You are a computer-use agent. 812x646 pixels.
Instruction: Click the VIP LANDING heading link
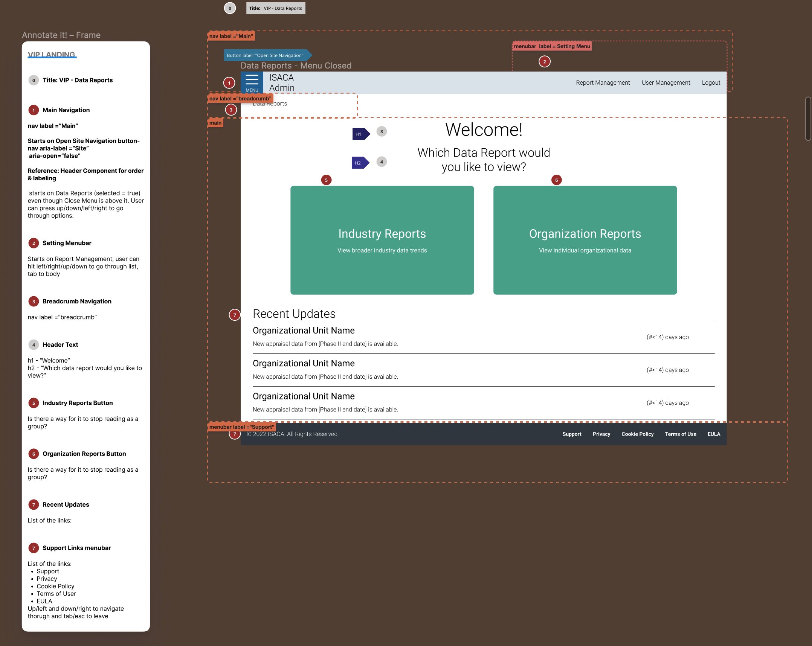tap(52, 55)
